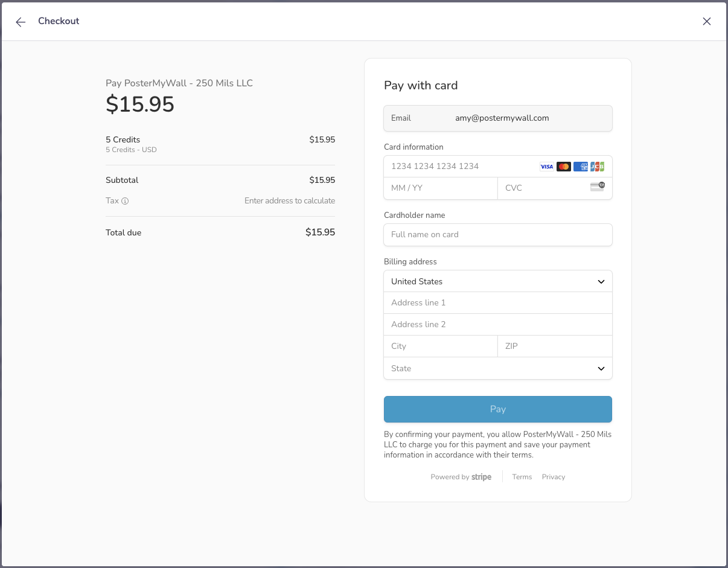The width and height of the screenshot is (728, 568).
Task: Click the Powered by stripe link
Action: coord(461,477)
